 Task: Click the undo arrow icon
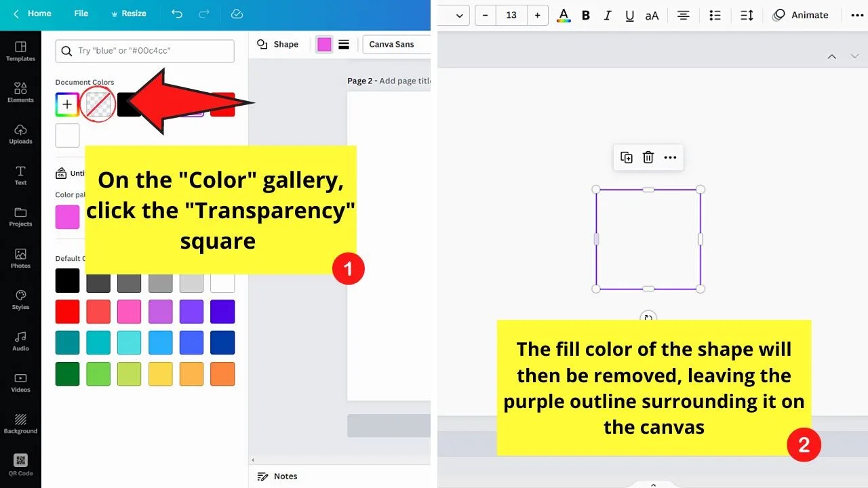(x=177, y=14)
